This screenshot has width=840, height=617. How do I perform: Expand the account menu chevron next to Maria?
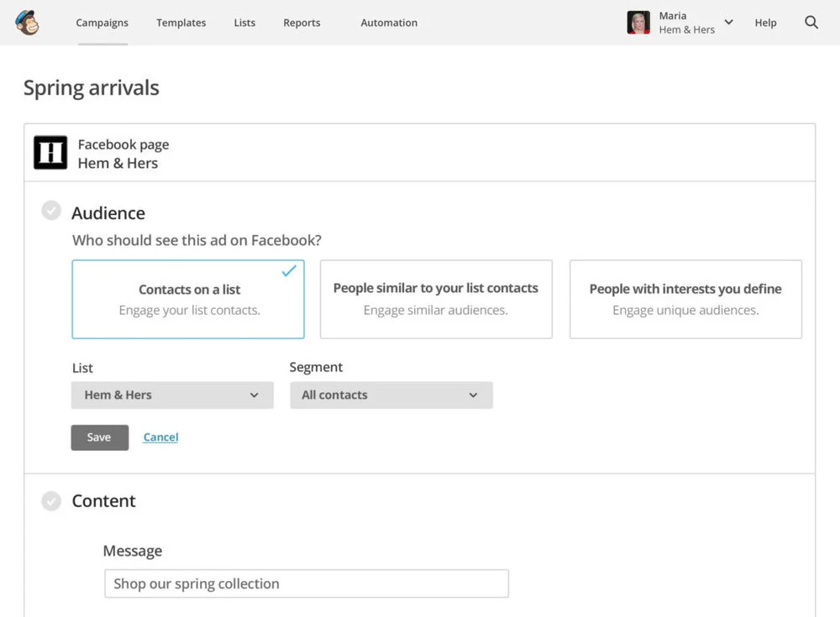[x=729, y=22]
